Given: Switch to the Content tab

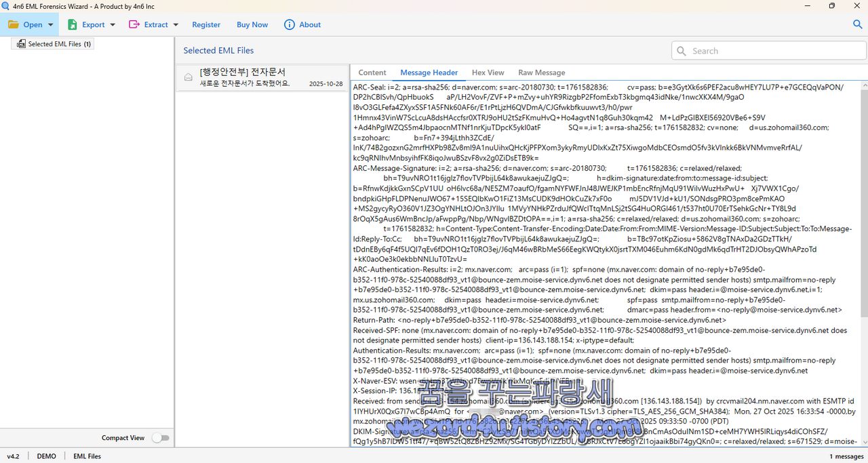Looking at the screenshot, I should 372,73.
